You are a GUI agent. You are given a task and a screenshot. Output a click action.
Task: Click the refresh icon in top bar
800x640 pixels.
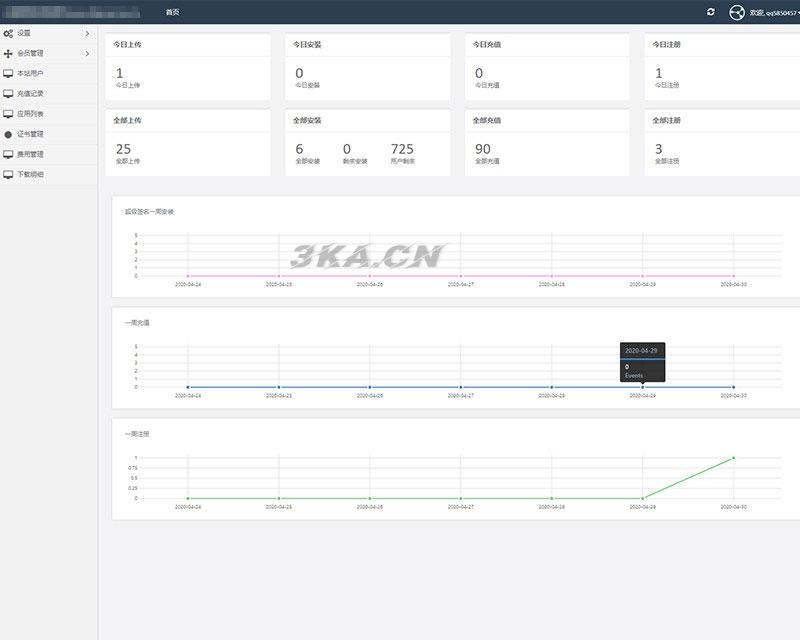click(711, 12)
